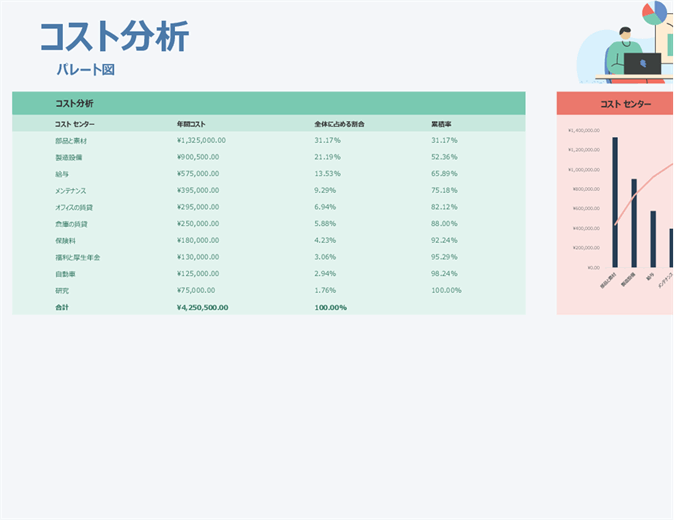The image size is (675, 520).
Task: Click the person with laptop illustration
Action: 631,56
